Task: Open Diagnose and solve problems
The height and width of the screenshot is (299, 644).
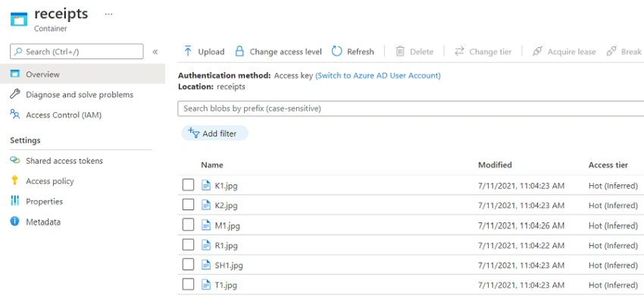Action: coord(80,95)
